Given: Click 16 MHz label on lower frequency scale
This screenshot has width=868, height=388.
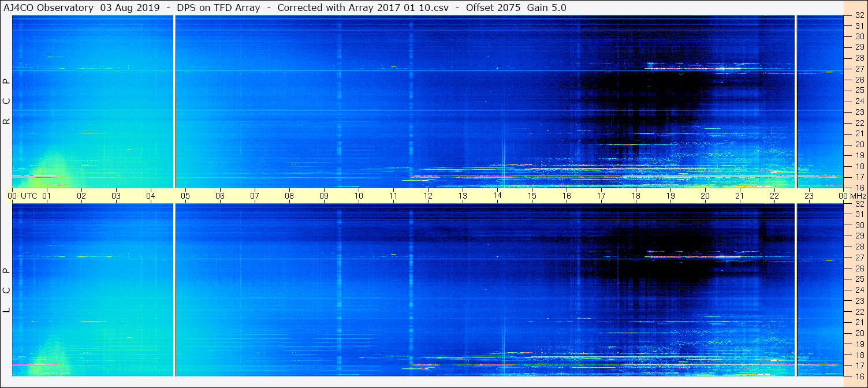Looking at the screenshot, I should pos(859,376).
